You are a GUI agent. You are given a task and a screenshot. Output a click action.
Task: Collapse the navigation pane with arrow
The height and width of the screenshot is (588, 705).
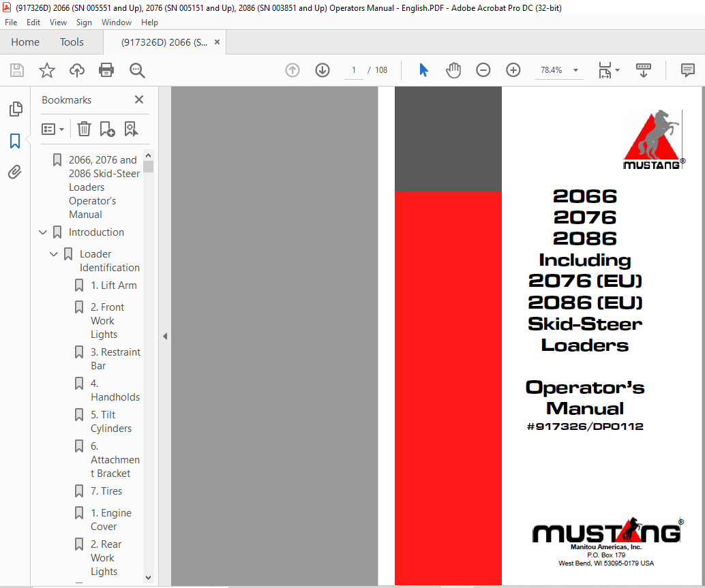click(x=165, y=336)
